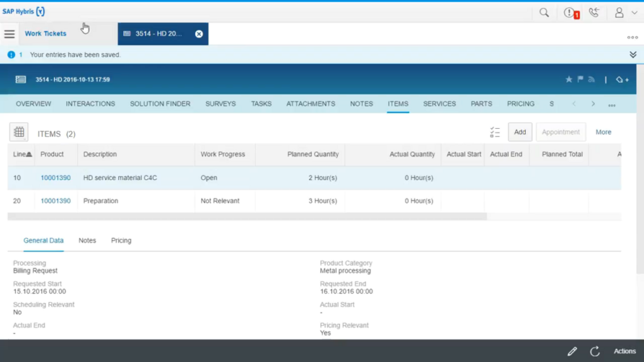The height and width of the screenshot is (362, 644).
Task: Open the SOLUTION FINDER tab
Action: [160, 104]
